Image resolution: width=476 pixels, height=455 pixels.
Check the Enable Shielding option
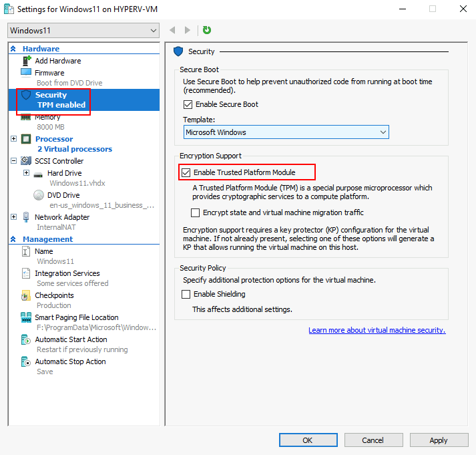coord(186,294)
